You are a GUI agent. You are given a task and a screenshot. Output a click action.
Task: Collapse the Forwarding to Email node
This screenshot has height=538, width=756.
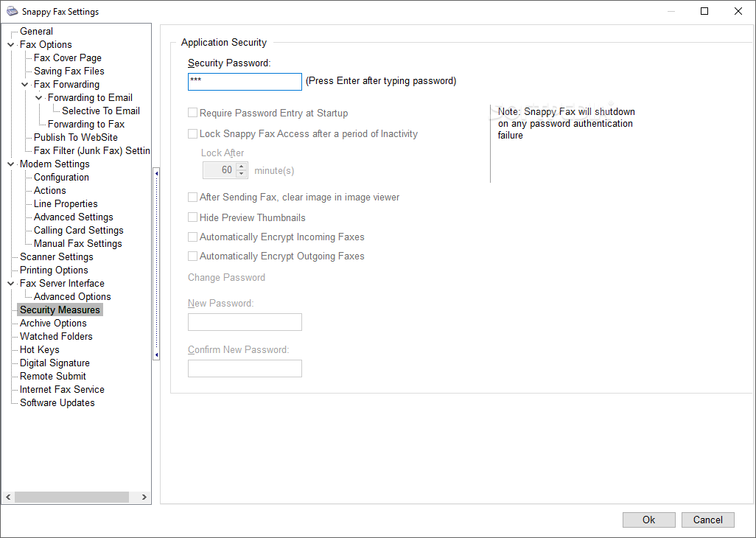[39, 98]
